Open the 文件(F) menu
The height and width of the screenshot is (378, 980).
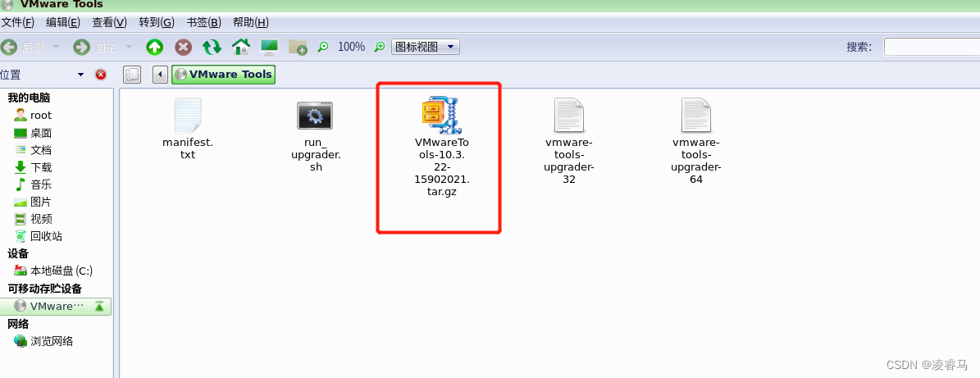tap(17, 22)
